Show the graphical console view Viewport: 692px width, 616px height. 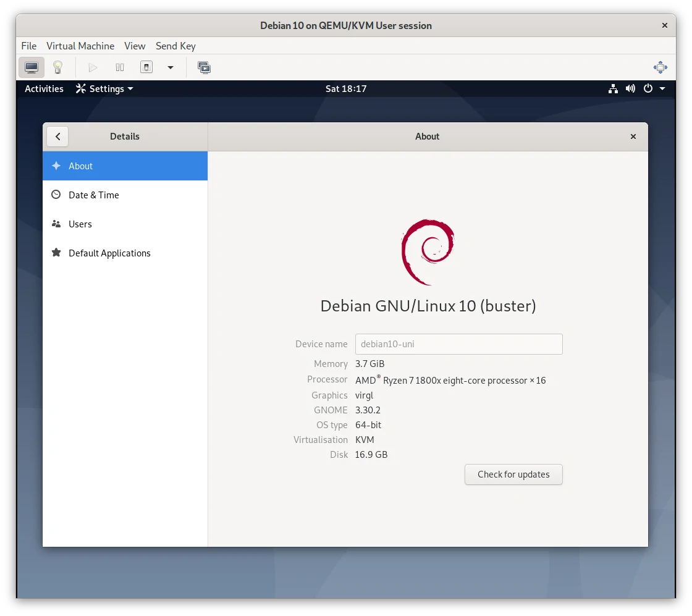click(32, 67)
